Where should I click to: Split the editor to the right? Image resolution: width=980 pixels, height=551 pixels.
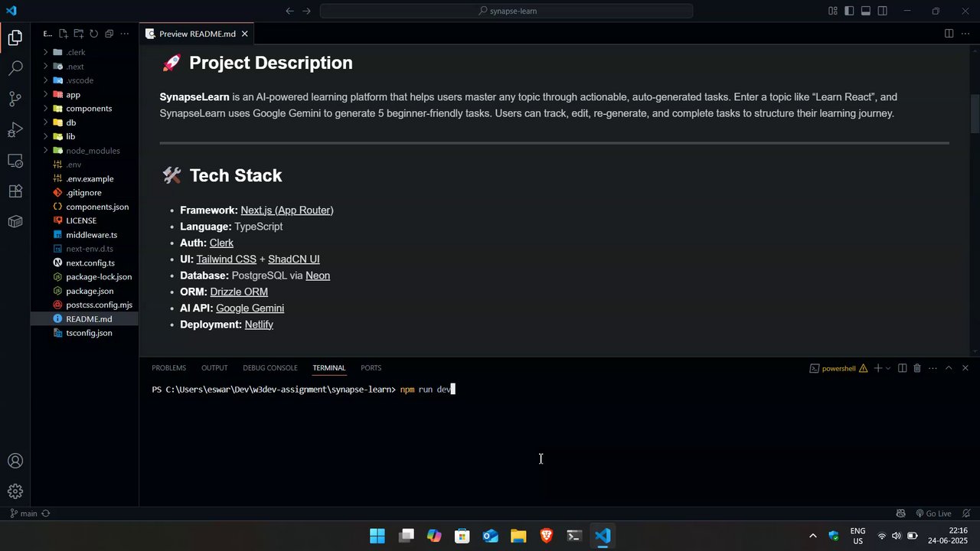949,34
